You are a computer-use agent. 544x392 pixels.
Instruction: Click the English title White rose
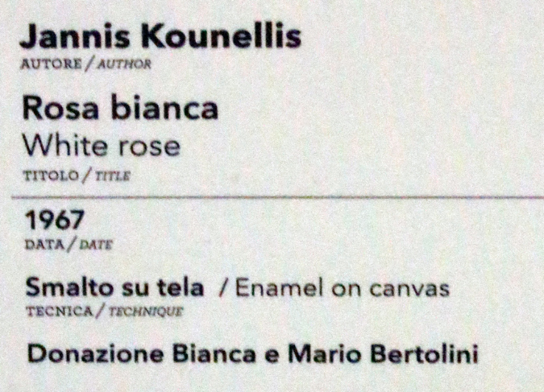(102, 146)
